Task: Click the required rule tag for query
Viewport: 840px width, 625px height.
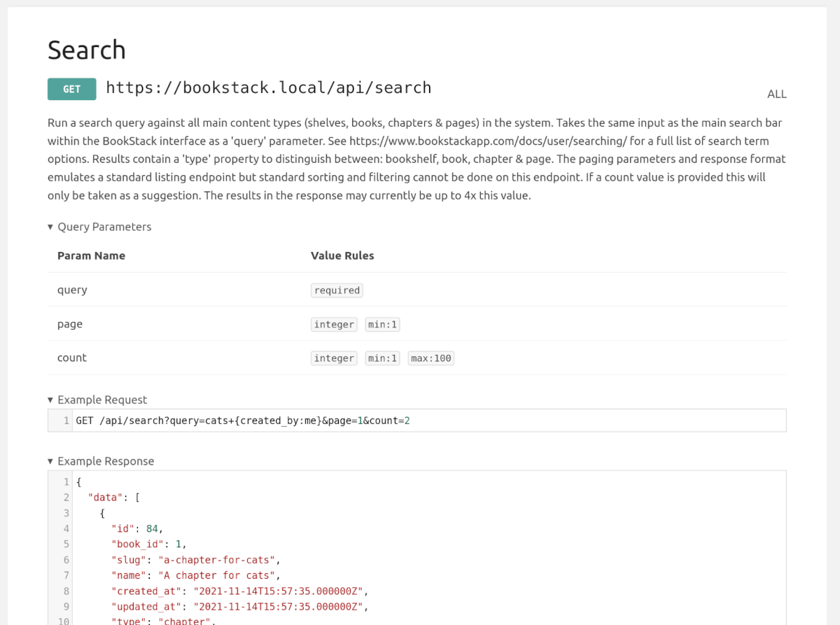Action: pos(337,290)
